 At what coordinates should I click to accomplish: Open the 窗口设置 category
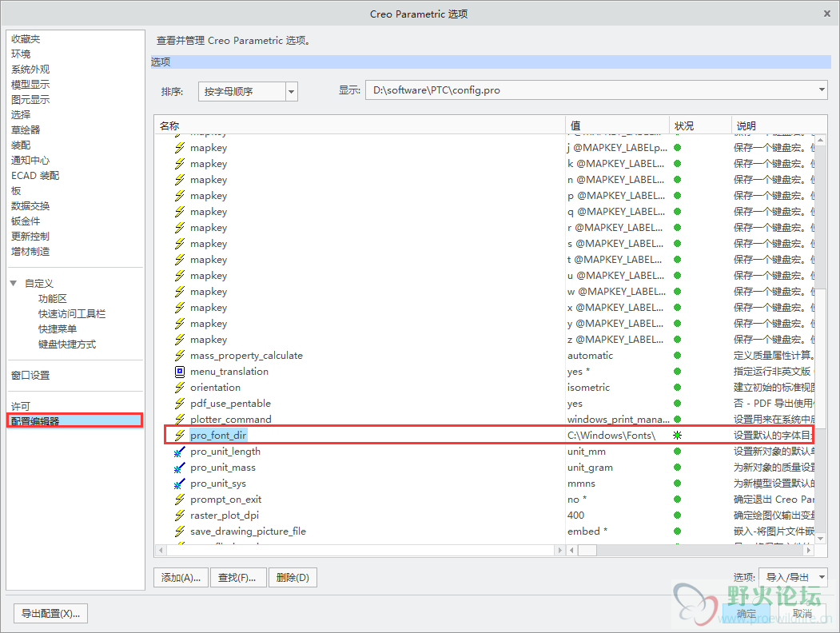[x=30, y=376]
